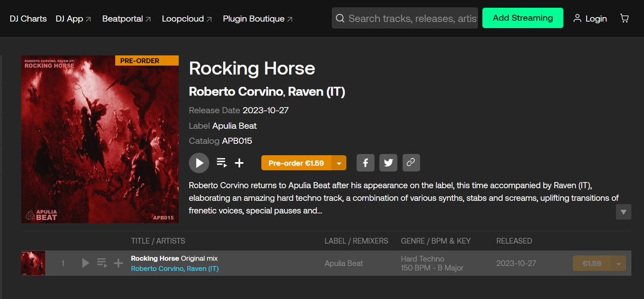Expand the release description
The width and height of the screenshot is (644, 299).
pos(623,212)
